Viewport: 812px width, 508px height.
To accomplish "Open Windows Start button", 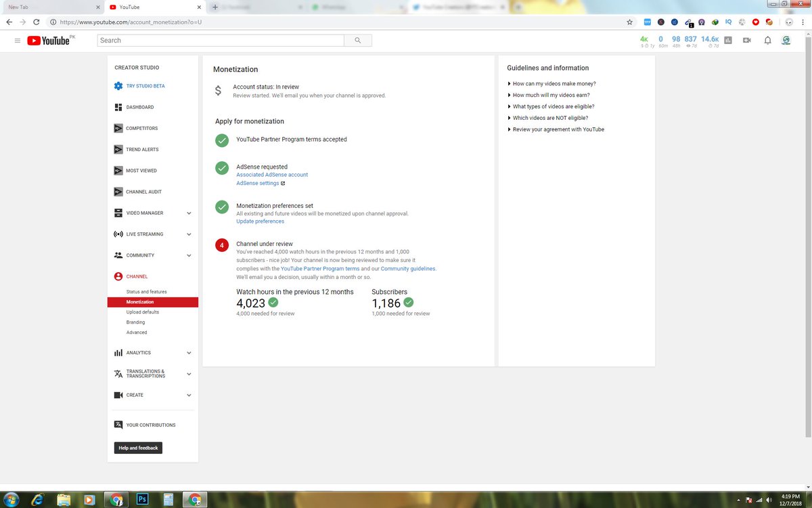I will click(x=12, y=499).
